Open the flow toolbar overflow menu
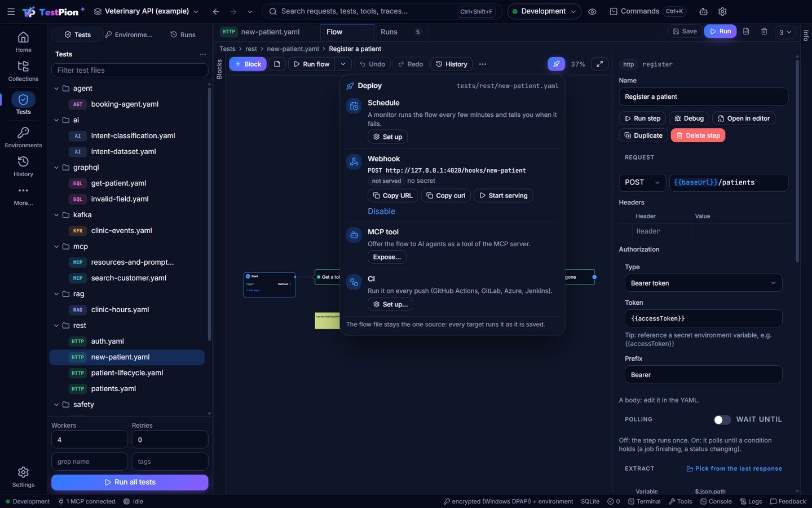The height and width of the screenshot is (508, 812). (x=483, y=64)
